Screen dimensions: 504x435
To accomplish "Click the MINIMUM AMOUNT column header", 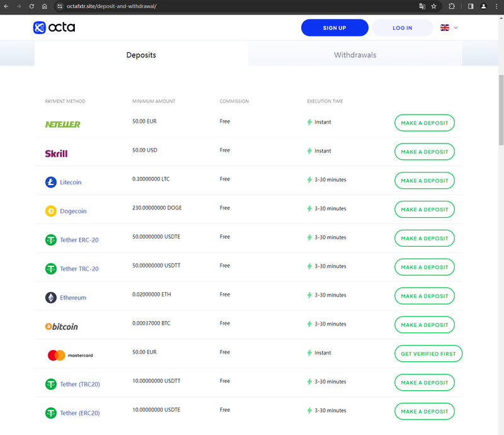I will point(154,101).
